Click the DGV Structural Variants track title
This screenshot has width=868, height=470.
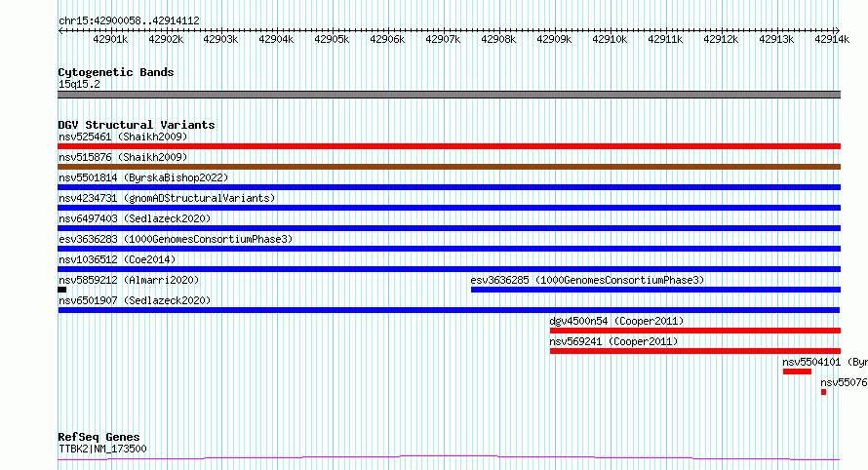coord(137,125)
